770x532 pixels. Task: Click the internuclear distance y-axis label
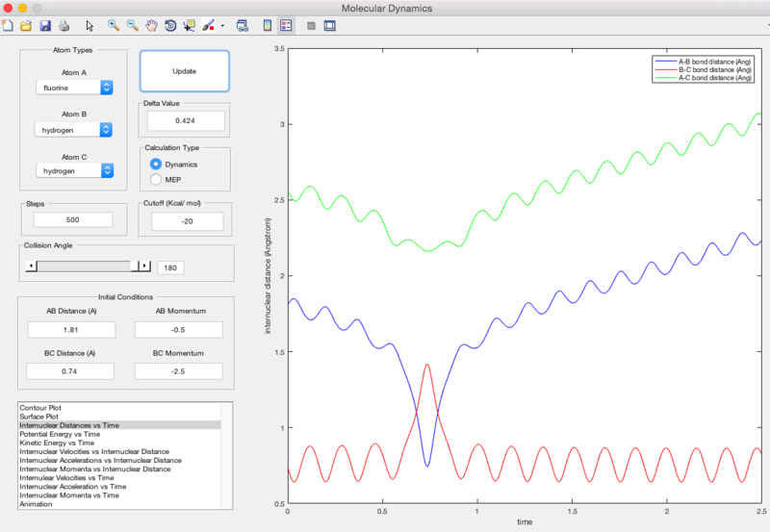coord(268,276)
